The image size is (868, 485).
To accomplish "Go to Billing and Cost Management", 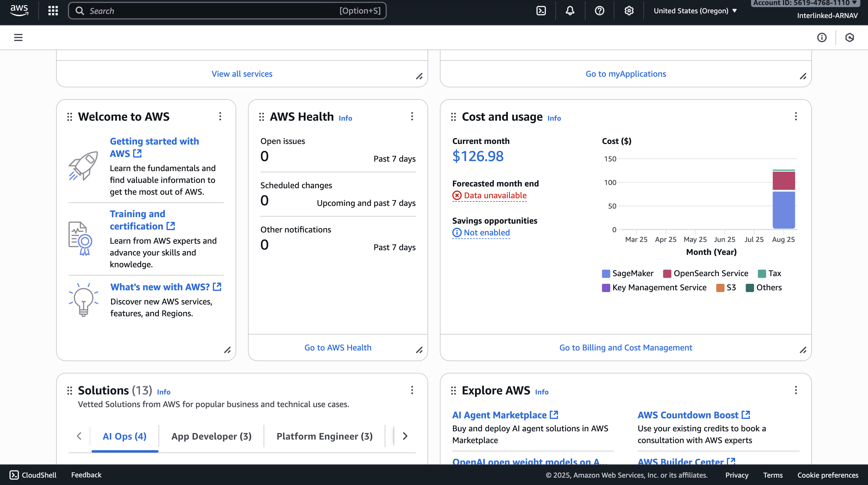I will click(625, 348).
